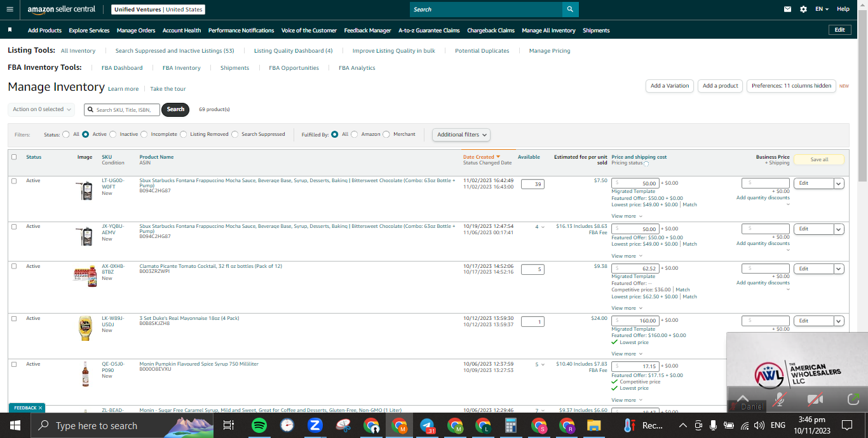This screenshot has width=868, height=438.
Task: Open Telegram from the taskbar
Action: [427, 425]
